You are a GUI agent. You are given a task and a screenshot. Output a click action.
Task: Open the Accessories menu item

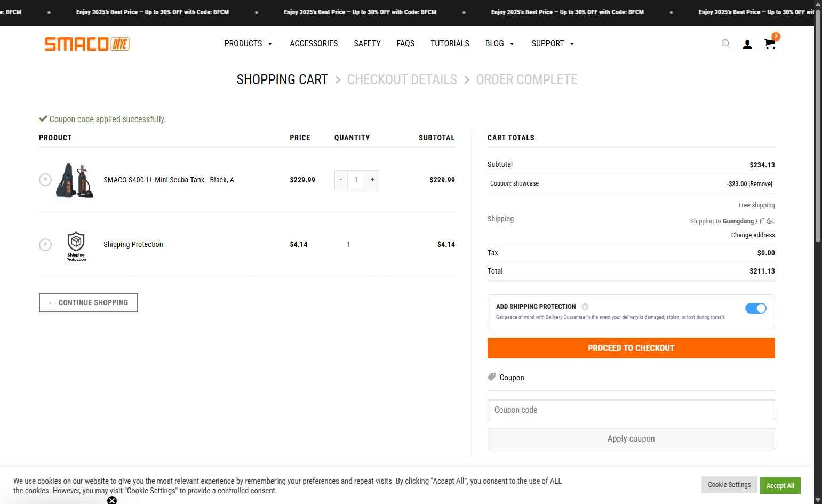[x=314, y=44]
